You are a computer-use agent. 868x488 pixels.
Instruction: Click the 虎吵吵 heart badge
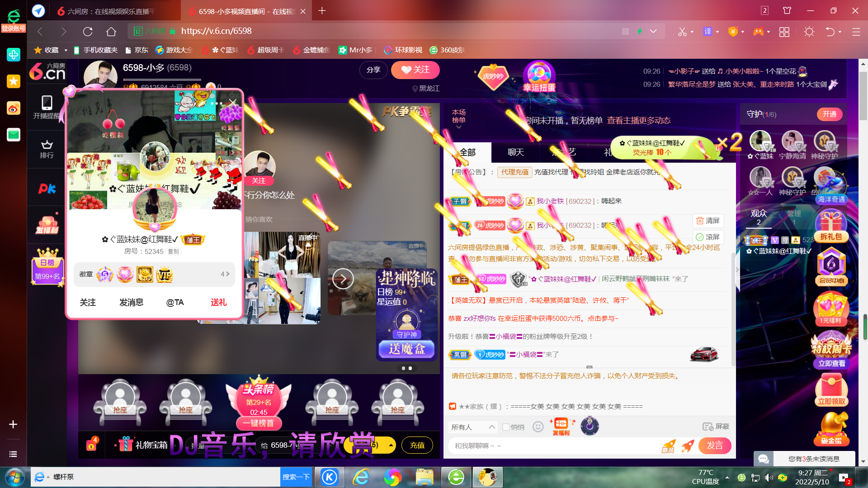click(x=493, y=76)
